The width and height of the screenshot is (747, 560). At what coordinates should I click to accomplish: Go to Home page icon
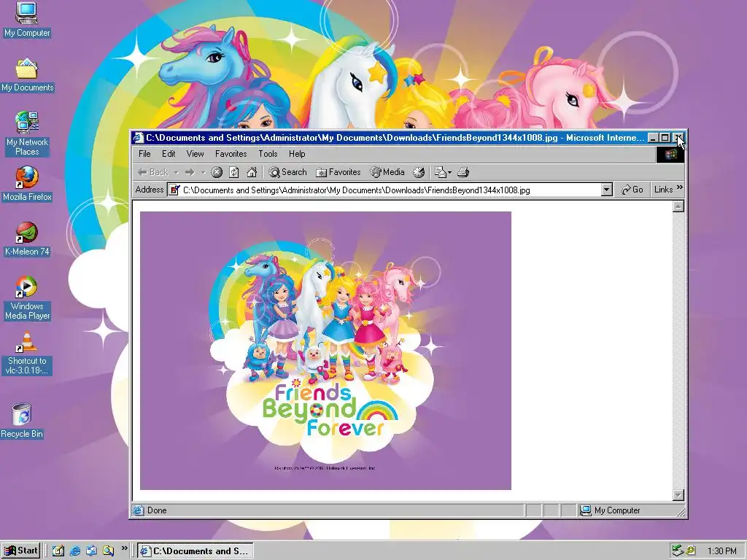point(252,172)
